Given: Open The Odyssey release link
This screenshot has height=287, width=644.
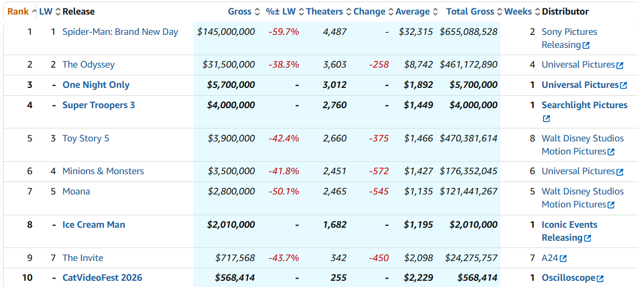Looking at the screenshot, I should click(x=88, y=64).
